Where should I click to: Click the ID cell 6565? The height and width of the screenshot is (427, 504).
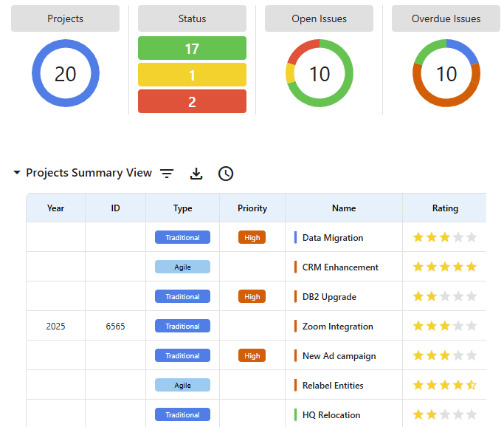coord(115,327)
